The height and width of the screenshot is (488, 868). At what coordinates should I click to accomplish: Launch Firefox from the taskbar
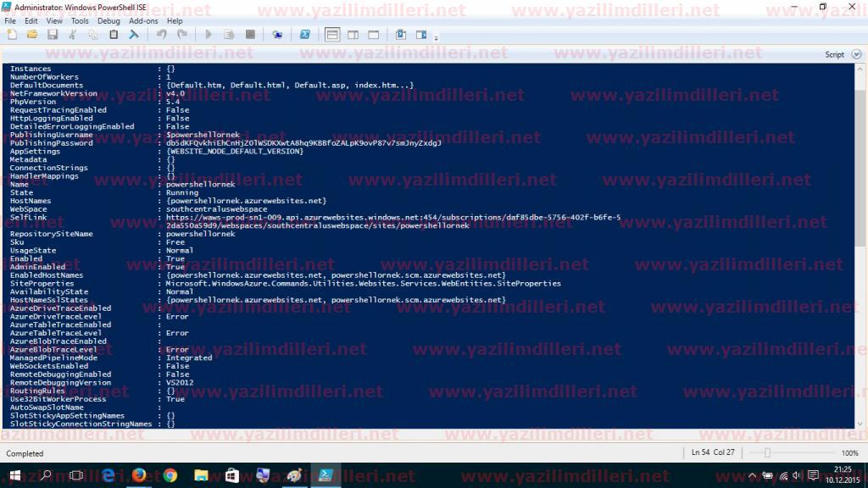pos(139,475)
